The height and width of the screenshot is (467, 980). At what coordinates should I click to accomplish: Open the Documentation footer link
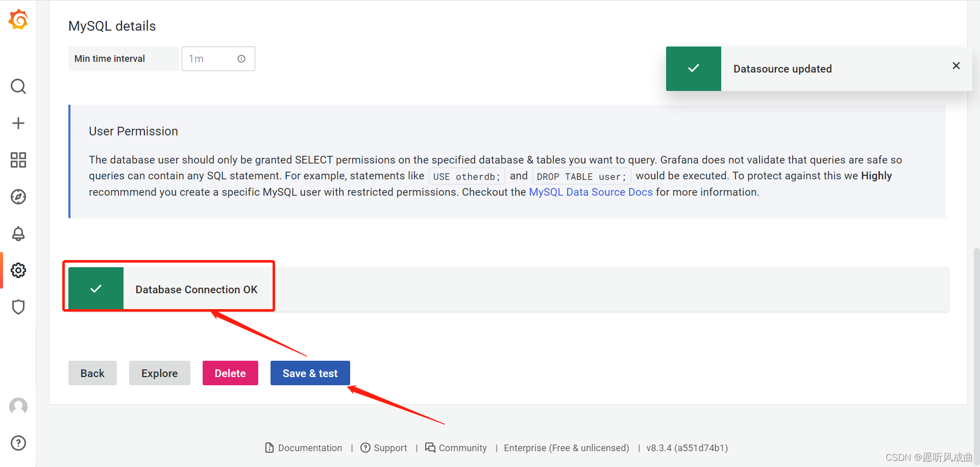304,448
